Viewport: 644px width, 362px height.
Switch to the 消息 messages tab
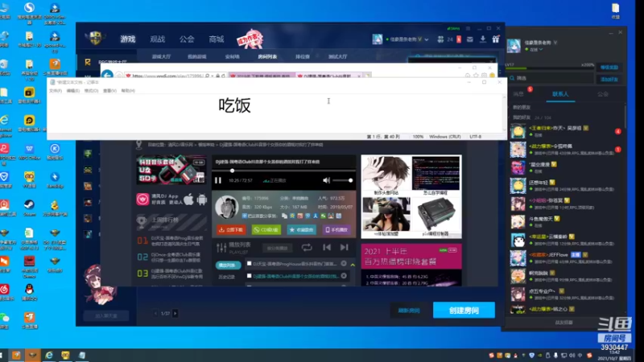[x=518, y=94]
